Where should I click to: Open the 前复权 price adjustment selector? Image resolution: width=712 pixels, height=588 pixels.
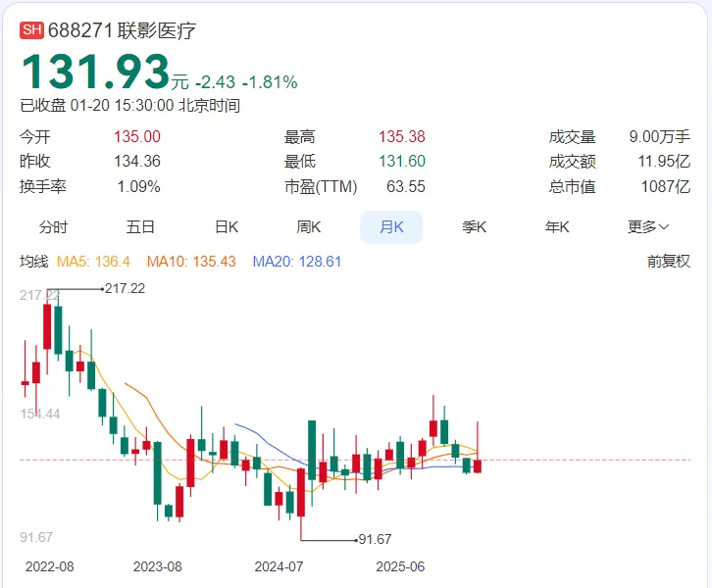[668, 262]
